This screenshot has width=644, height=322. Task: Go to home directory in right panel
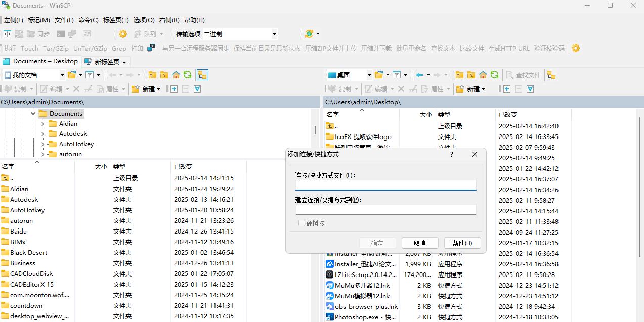[483, 74]
